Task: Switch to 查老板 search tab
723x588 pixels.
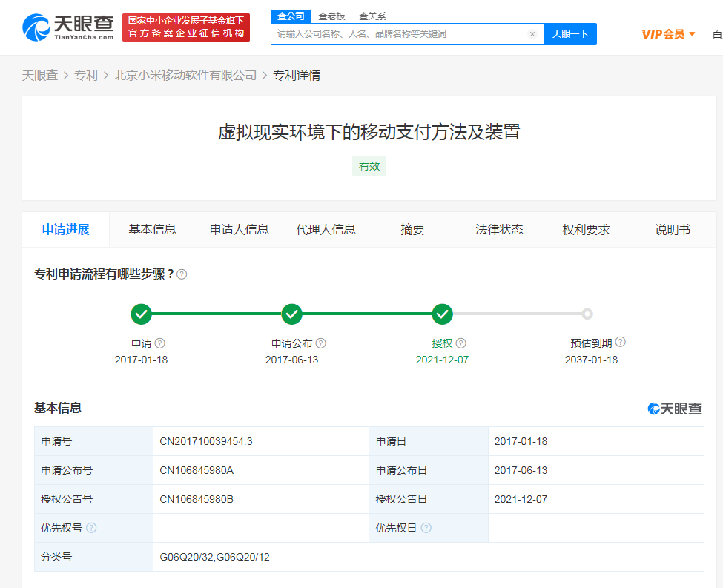Action: pos(331,16)
